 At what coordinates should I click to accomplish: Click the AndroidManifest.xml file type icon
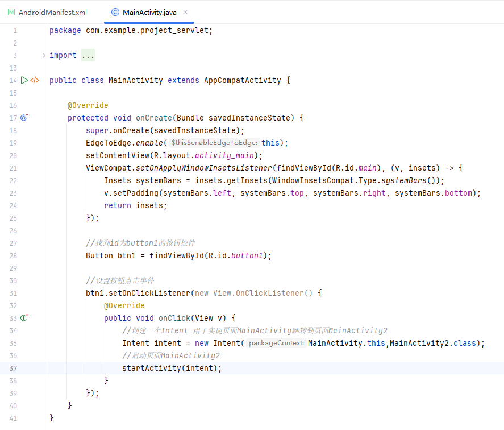pos(11,13)
